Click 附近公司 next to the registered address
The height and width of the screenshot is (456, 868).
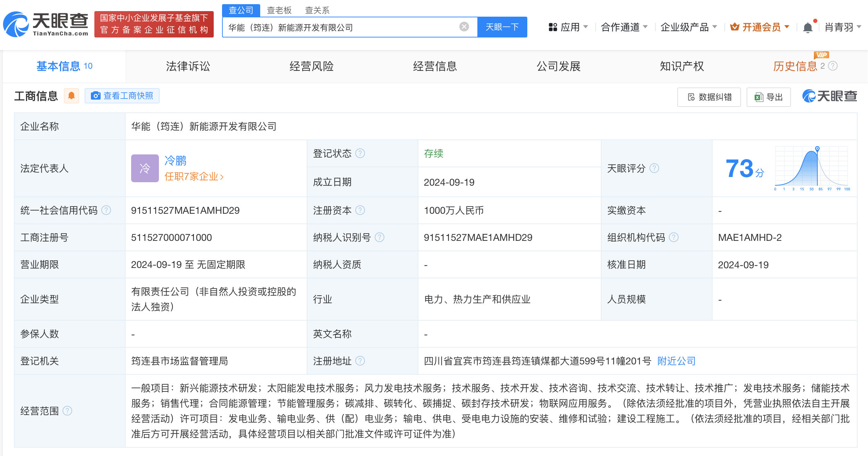(675, 361)
